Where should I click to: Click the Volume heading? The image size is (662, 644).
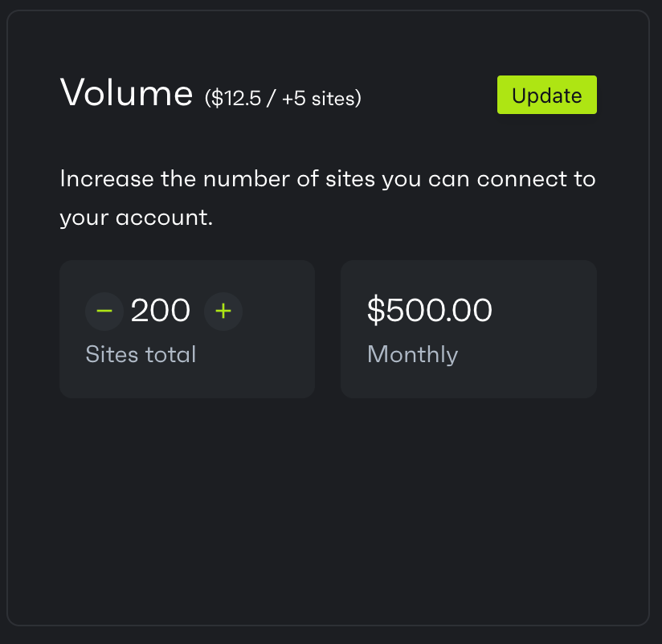[126, 92]
